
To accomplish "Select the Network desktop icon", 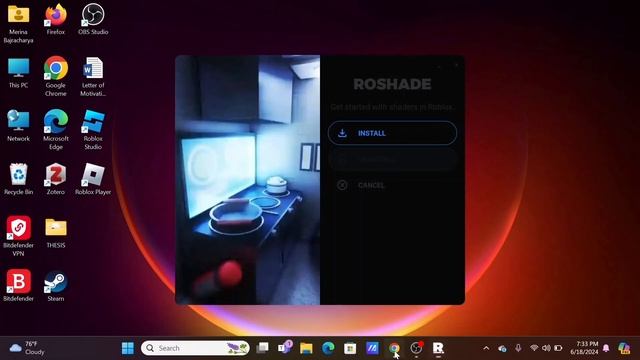I will [x=18, y=126].
